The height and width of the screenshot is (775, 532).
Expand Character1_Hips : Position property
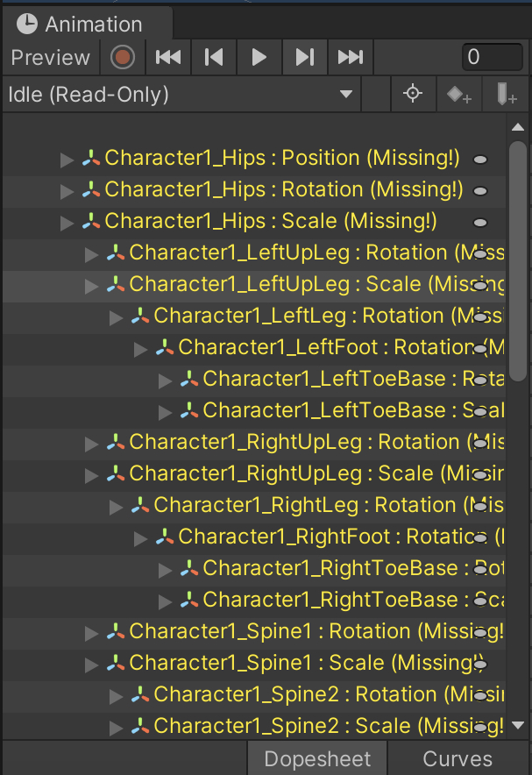[x=67, y=159]
